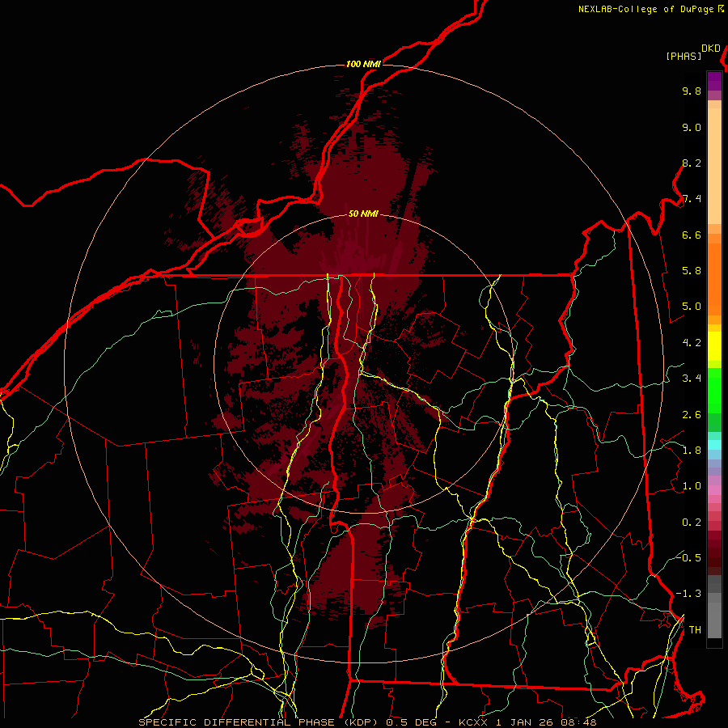Click the 1.0 legend value
The image size is (728, 728).
click(692, 486)
